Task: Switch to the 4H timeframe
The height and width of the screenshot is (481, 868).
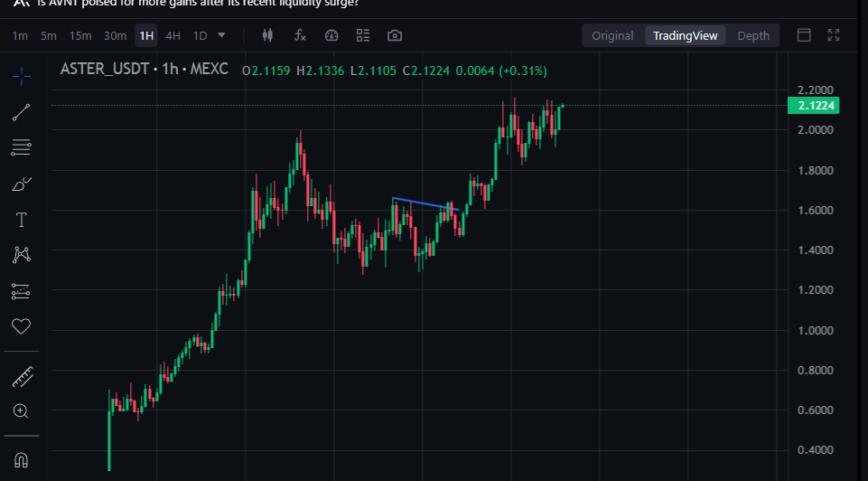Action: coord(173,35)
